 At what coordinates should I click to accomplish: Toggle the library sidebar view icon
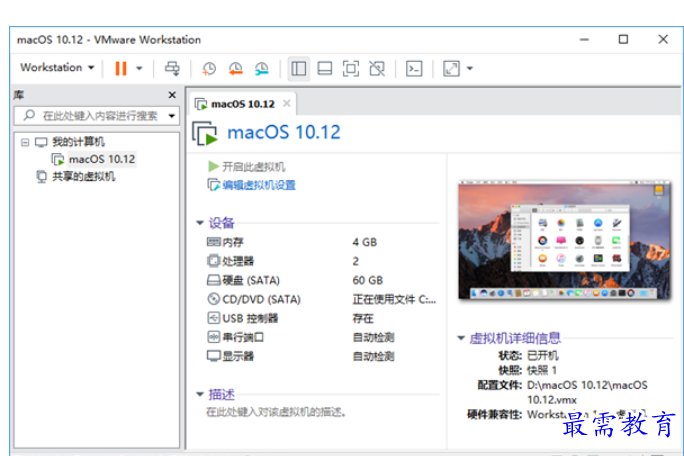click(299, 69)
